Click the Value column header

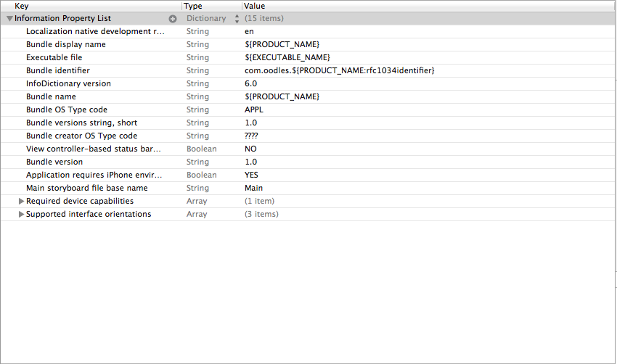click(x=255, y=6)
